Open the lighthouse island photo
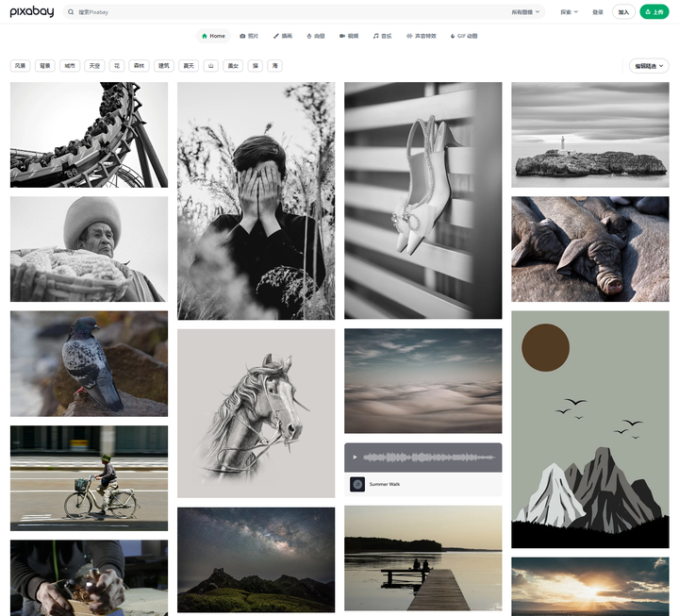Screen dimensions: 679x616 590,135
